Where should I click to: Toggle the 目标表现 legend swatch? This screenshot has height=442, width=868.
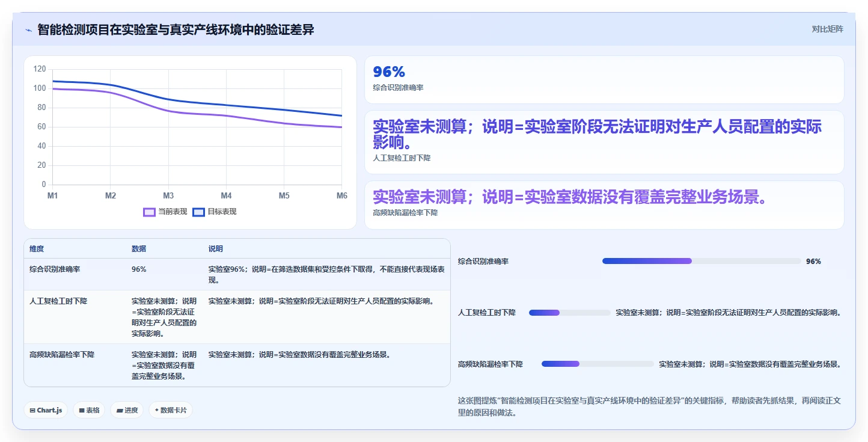coord(199,212)
